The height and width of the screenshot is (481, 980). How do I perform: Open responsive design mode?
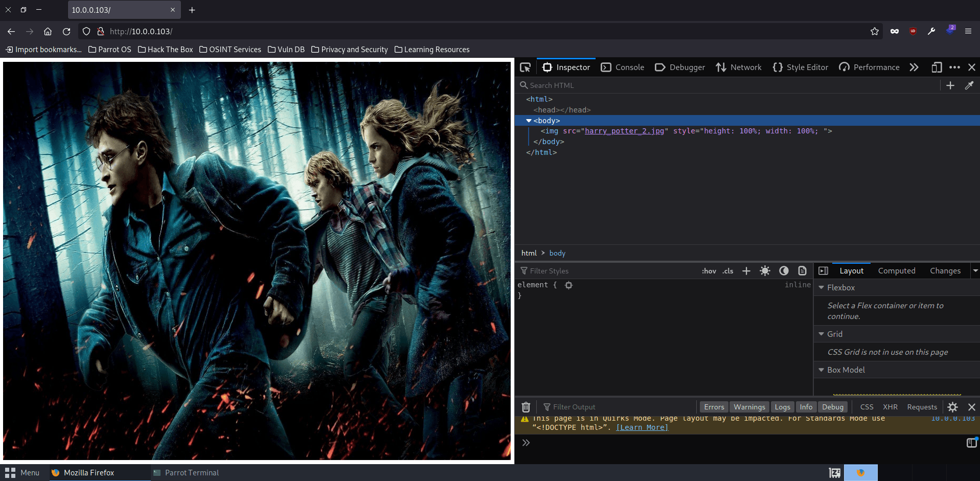coord(937,67)
